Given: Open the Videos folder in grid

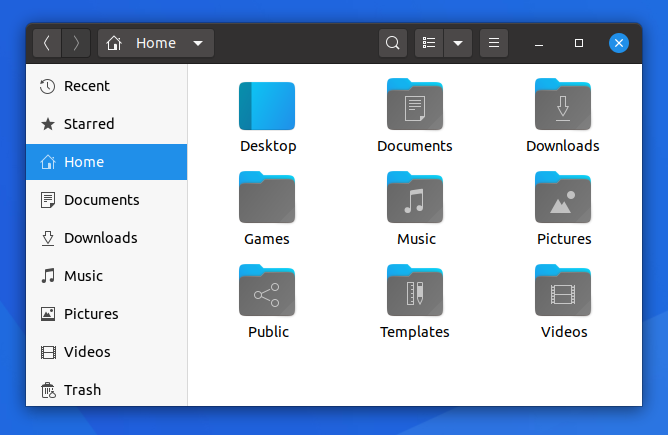Looking at the screenshot, I should tap(563, 291).
